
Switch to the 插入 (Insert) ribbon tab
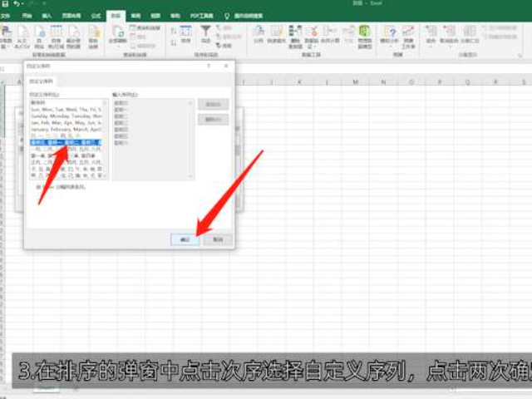(47, 15)
